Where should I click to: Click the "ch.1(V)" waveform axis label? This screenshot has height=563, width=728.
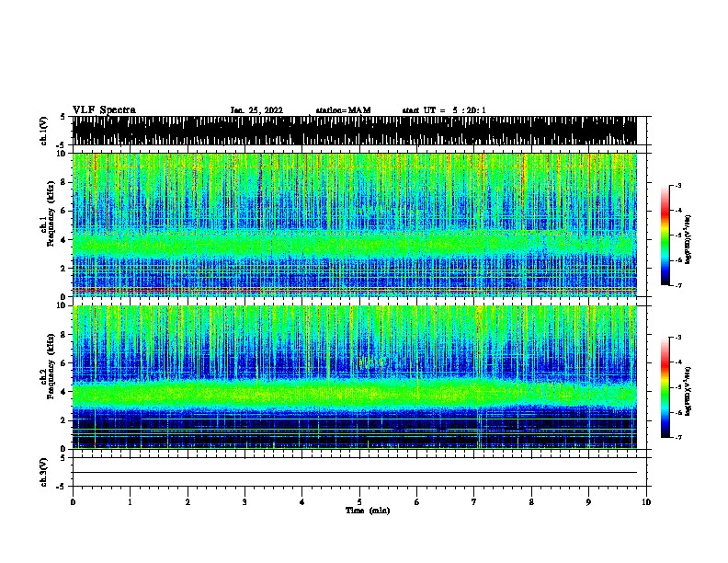(x=44, y=131)
